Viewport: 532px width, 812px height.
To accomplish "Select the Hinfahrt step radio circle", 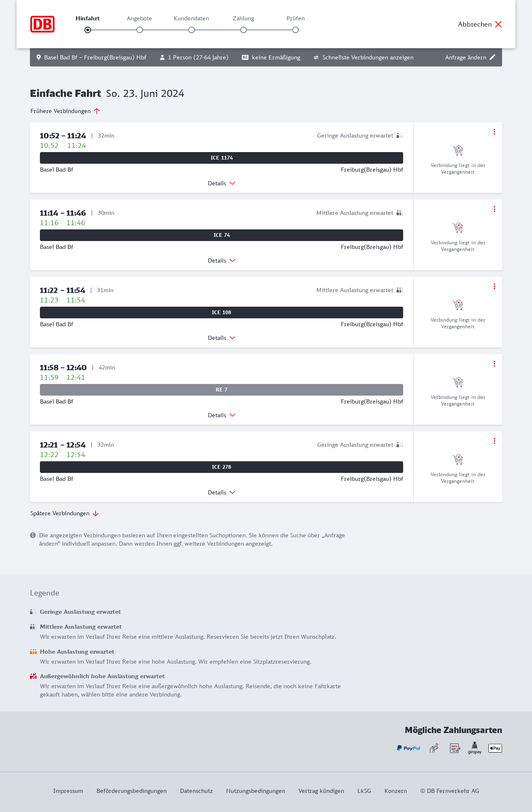I will point(88,30).
